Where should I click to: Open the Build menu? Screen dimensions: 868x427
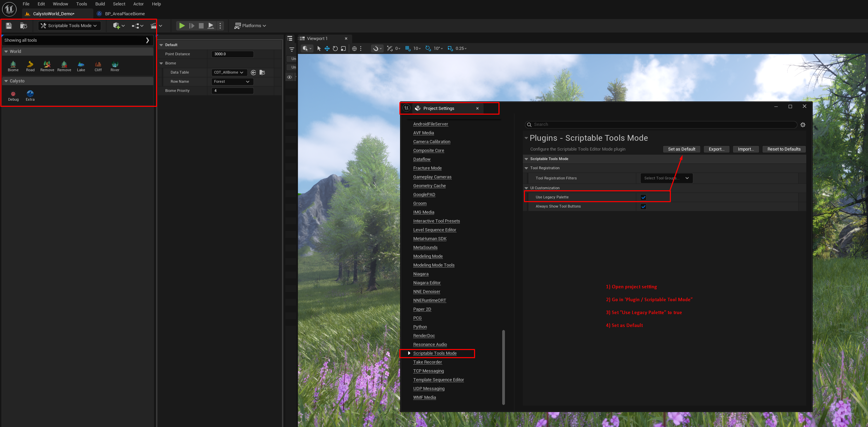tap(100, 4)
